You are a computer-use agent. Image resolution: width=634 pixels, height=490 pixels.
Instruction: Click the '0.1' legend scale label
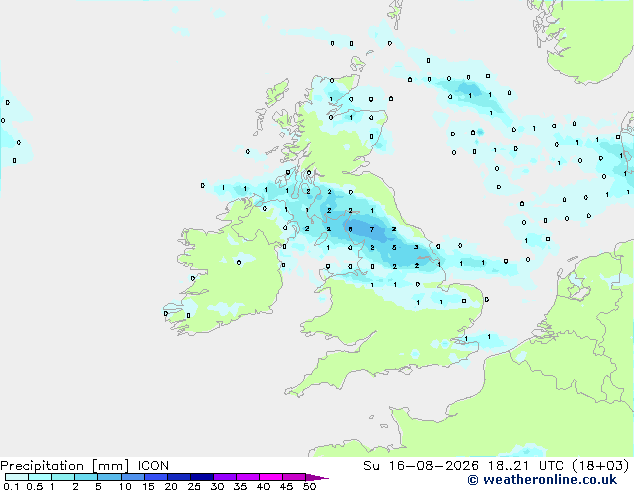tap(11, 486)
